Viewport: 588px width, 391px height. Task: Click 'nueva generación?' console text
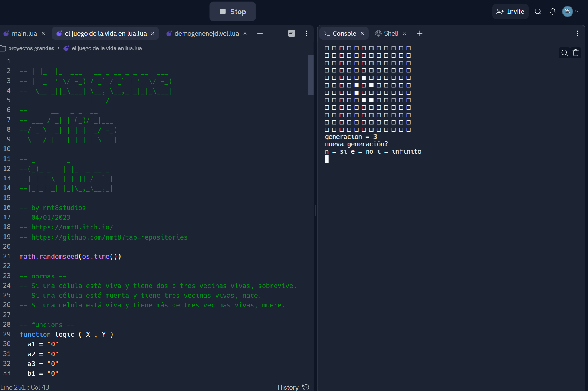click(357, 144)
